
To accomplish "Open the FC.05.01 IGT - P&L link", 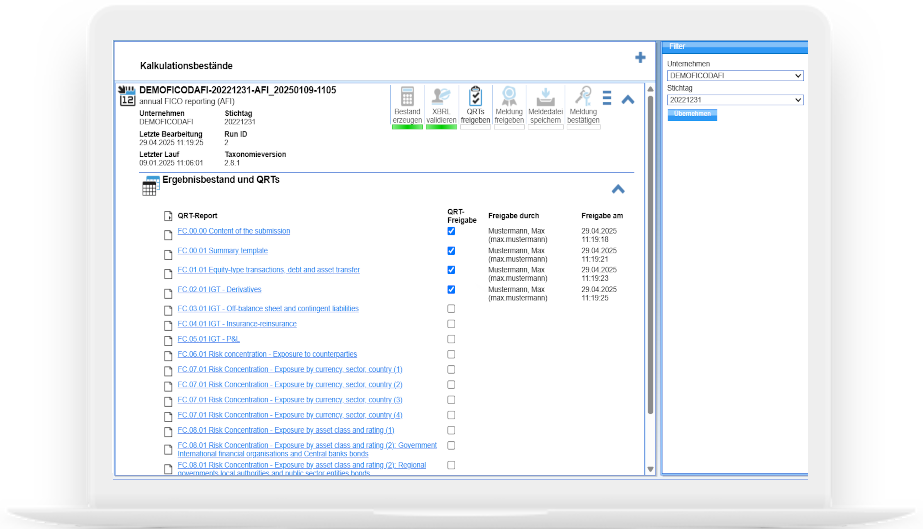I will [208, 339].
